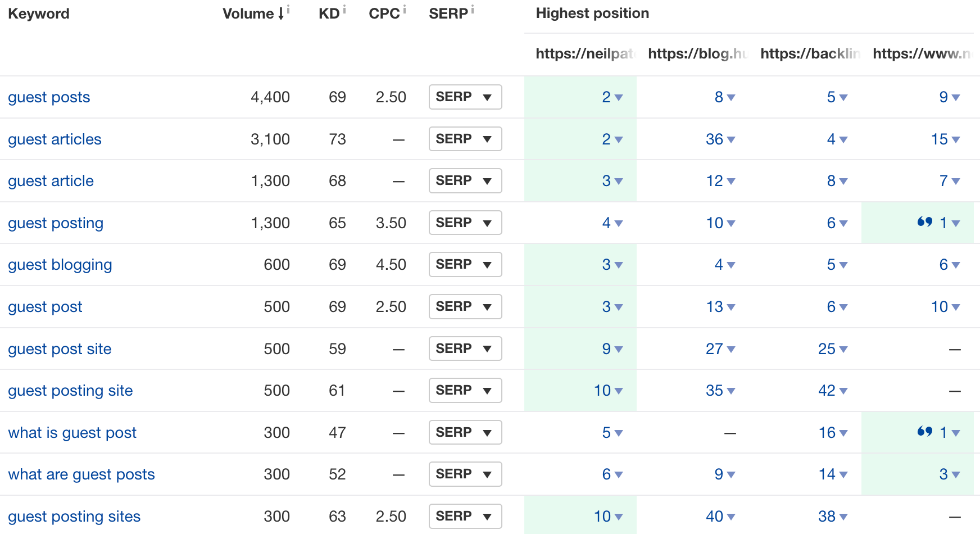Click the info icon beside KD header

(x=344, y=9)
